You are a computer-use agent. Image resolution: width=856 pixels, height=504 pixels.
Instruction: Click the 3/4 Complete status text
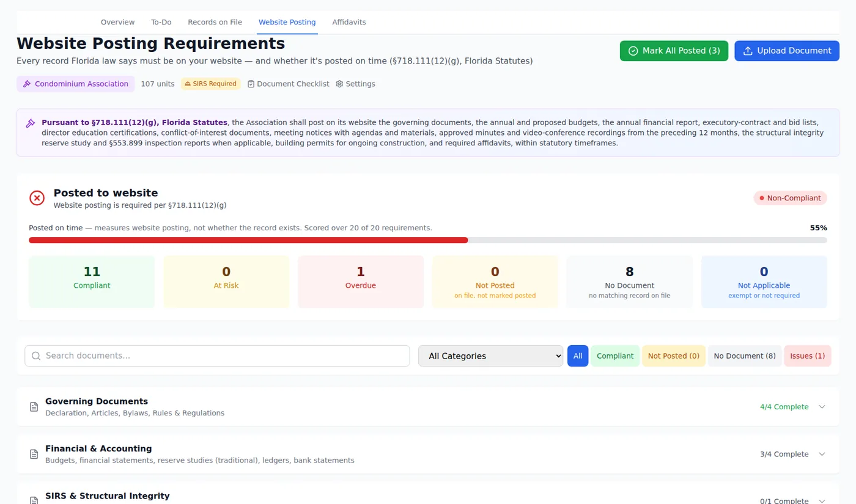click(x=784, y=454)
